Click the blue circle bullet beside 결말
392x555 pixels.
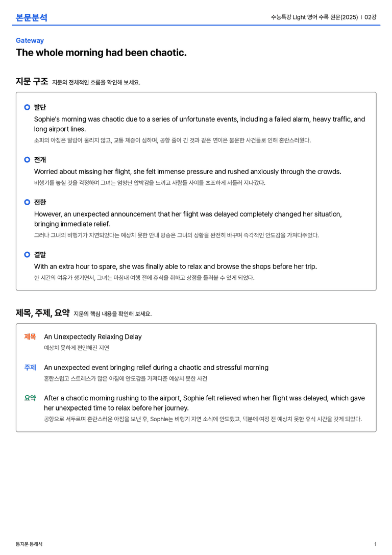click(x=27, y=254)
